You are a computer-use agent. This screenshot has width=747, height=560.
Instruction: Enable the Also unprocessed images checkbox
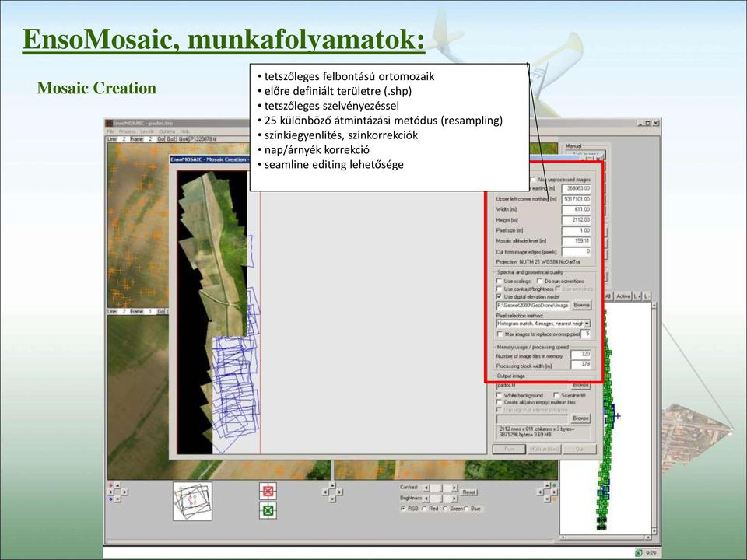pyautogui.click(x=532, y=180)
